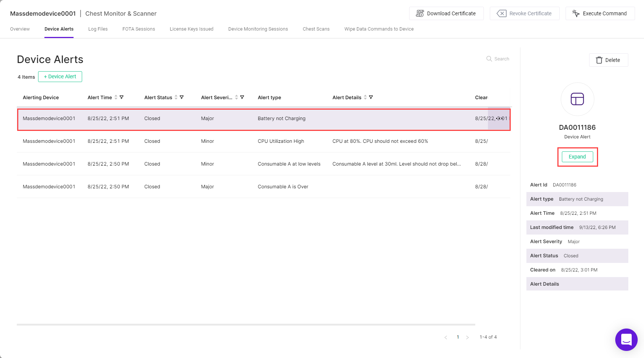Click the horizontal table scrollbar
Viewport: 644px width, 358px height.
(246, 324)
